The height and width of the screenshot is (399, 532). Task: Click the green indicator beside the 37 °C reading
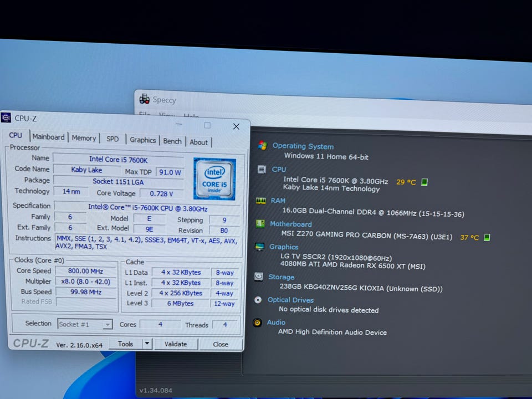click(487, 237)
